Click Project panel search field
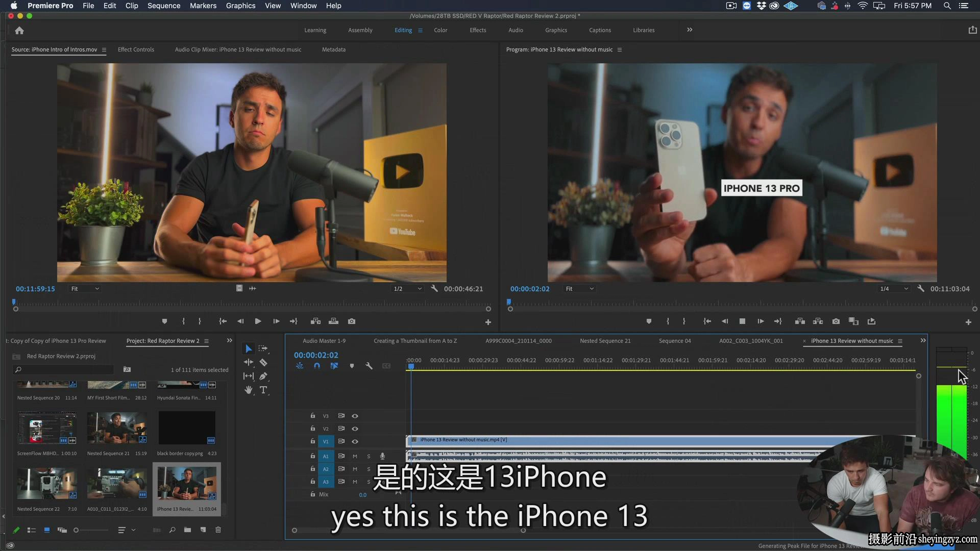The height and width of the screenshot is (551, 980). click(63, 369)
